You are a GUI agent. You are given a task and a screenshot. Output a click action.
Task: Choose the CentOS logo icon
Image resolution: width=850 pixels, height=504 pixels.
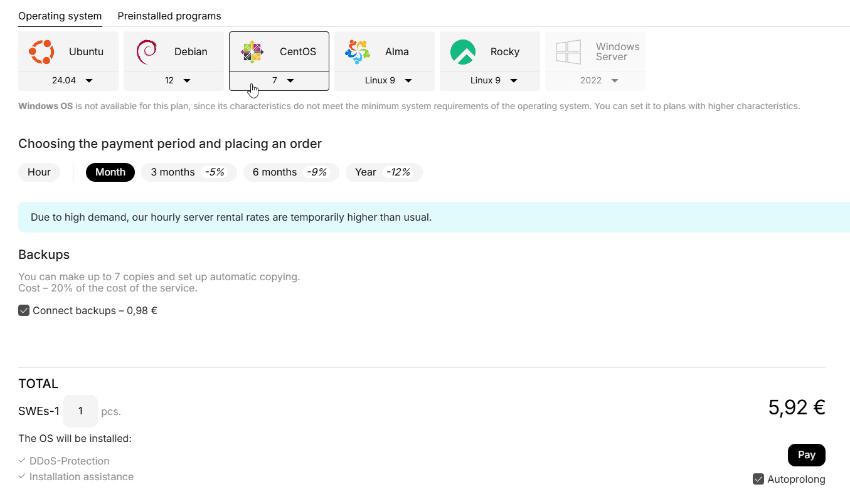pyautogui.click(x=252, y=52)
